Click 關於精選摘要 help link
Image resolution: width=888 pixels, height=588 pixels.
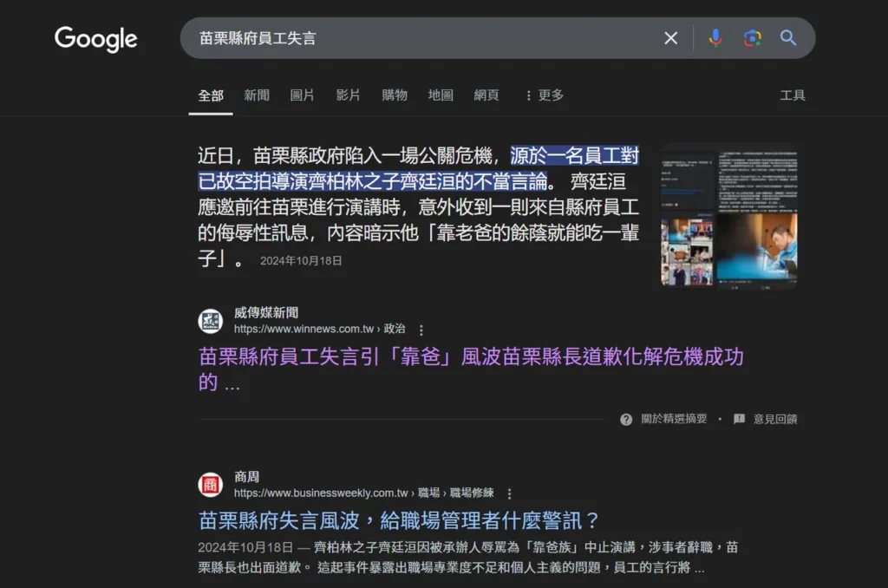click(x=674, y=419)
